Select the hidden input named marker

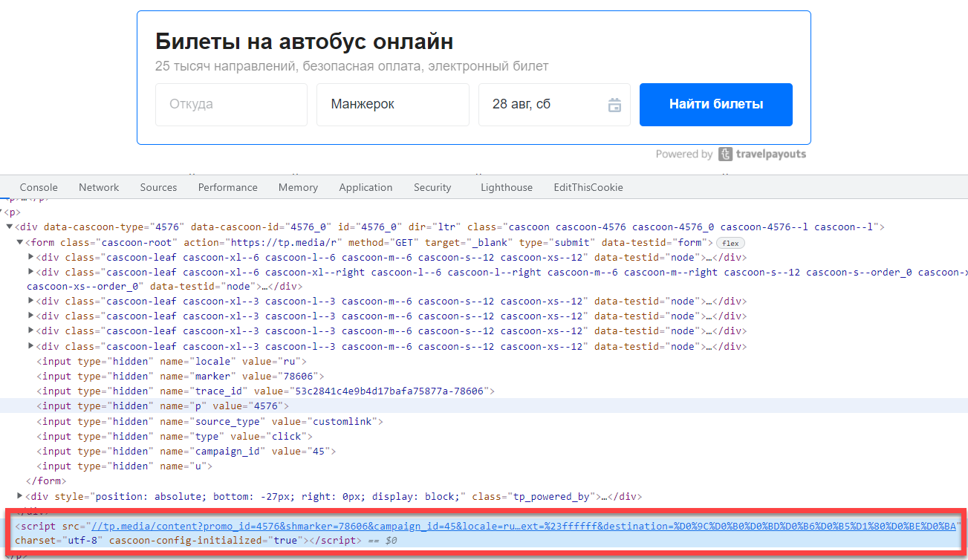click(181, 376)
